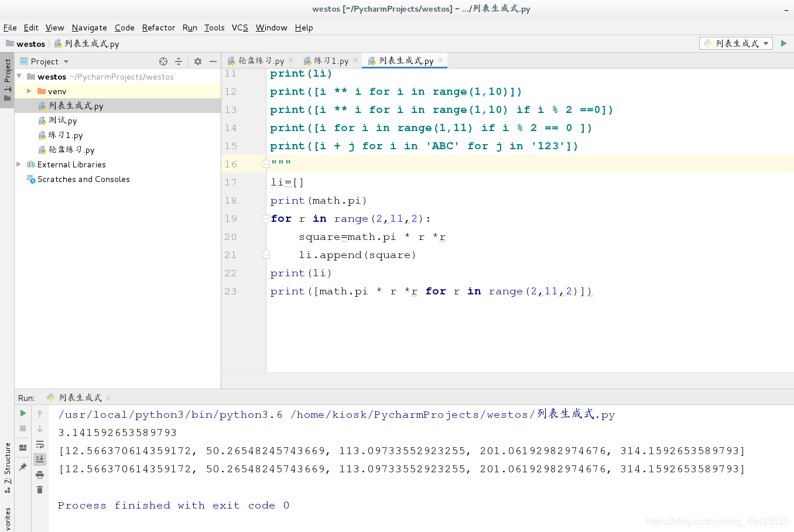Toggle the 1: Project side tool window

click(x=7, y=80)
